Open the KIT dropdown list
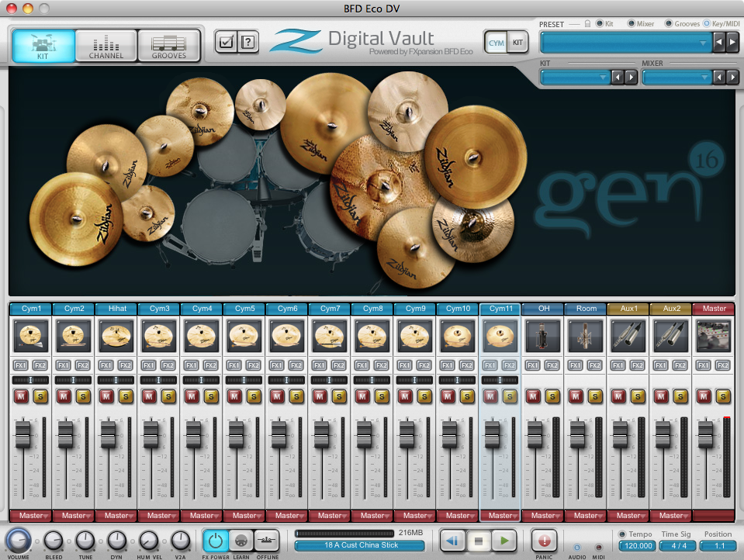 (575, 77)
